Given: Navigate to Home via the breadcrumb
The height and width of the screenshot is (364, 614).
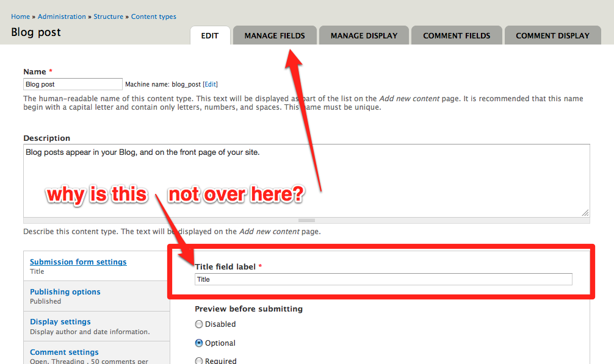Looking at the screenshot, I should point(20,16).
